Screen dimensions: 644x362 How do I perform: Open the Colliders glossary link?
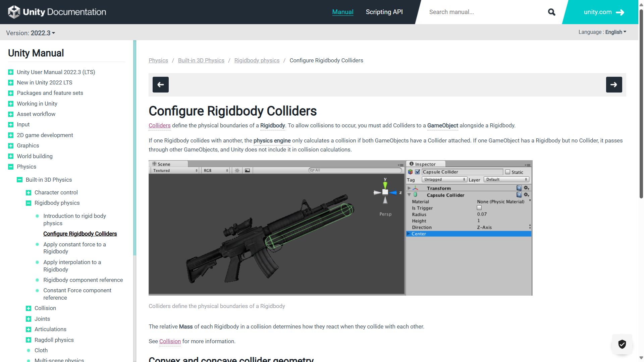[159, 126]
